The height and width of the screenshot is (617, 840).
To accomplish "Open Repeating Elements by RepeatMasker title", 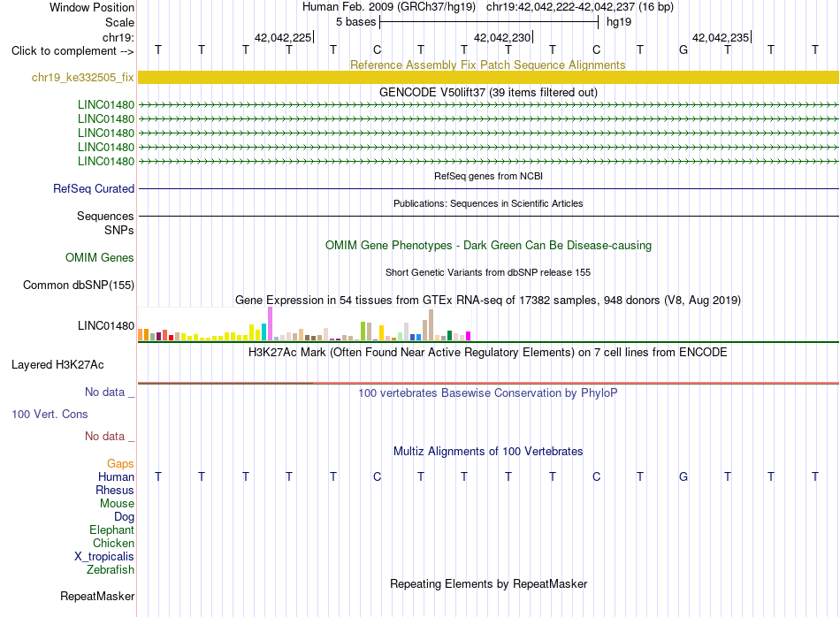I will (x=488, y=583).
